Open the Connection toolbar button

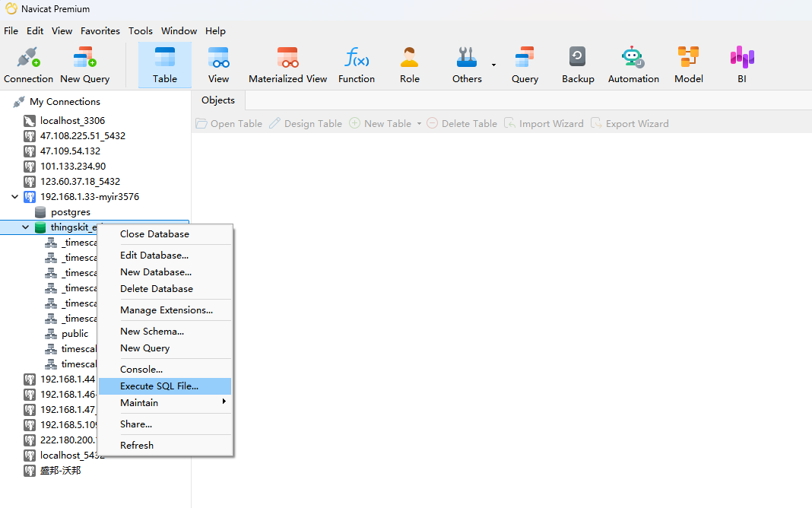(x=28, y=65)
